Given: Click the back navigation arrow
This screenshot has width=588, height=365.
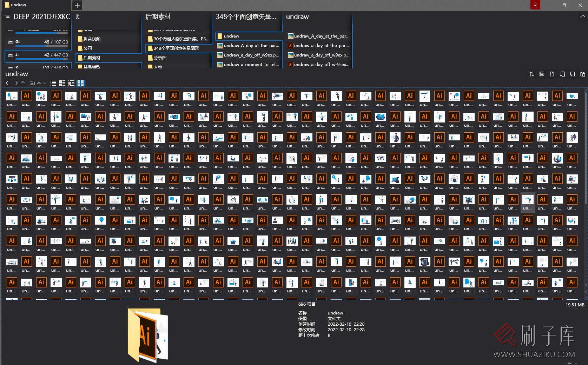Looking at the screenshot, I should (8, 83).
